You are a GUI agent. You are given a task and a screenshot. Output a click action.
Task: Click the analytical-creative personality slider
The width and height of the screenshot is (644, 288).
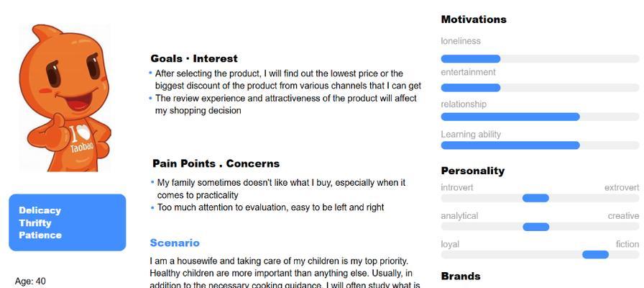(x=540, y=227)
